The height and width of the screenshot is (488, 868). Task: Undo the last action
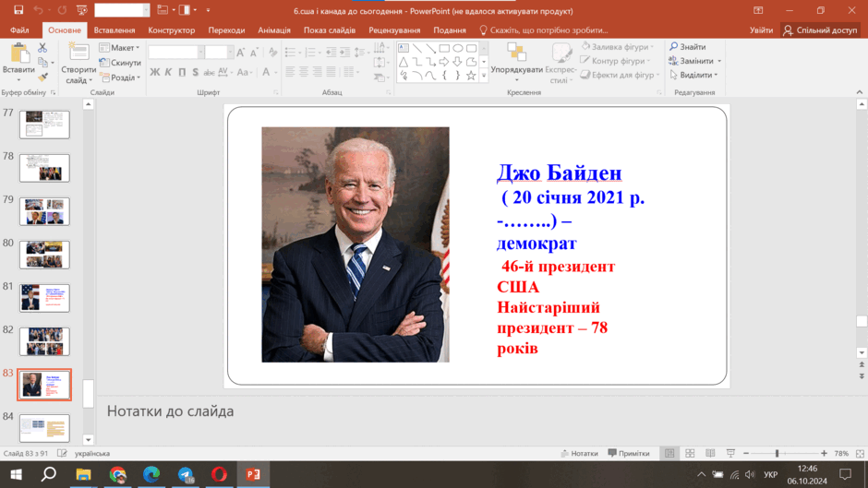coord(38,10)
